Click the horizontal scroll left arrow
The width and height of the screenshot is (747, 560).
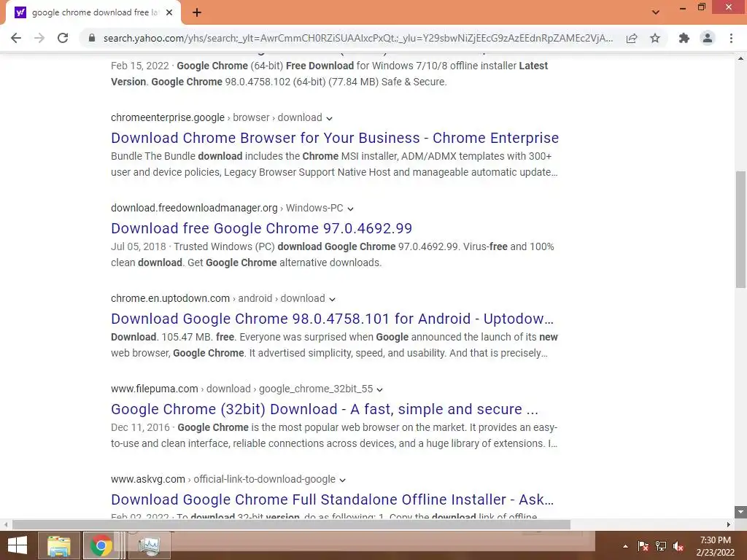tap(6, 524)
